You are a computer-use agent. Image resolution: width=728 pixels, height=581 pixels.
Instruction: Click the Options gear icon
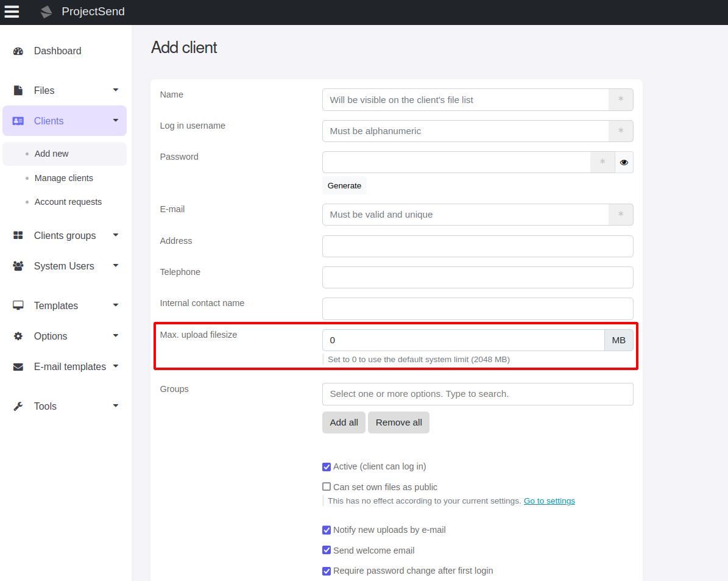click(18, 336)
